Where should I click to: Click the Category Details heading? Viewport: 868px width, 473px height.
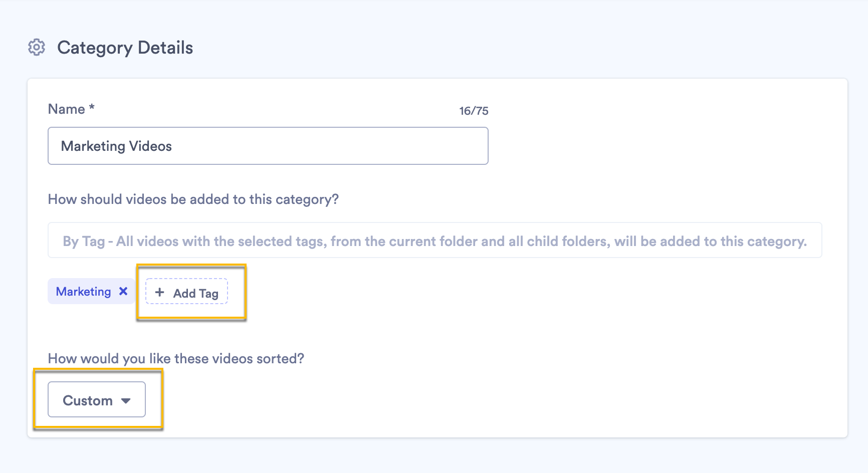click(x=125, y=48)
